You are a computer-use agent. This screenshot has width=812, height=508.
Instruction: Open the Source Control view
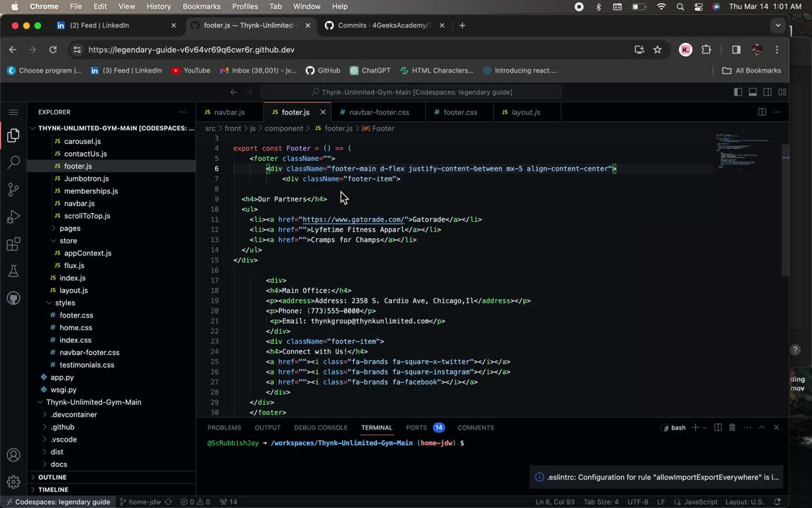coord(13,190)
